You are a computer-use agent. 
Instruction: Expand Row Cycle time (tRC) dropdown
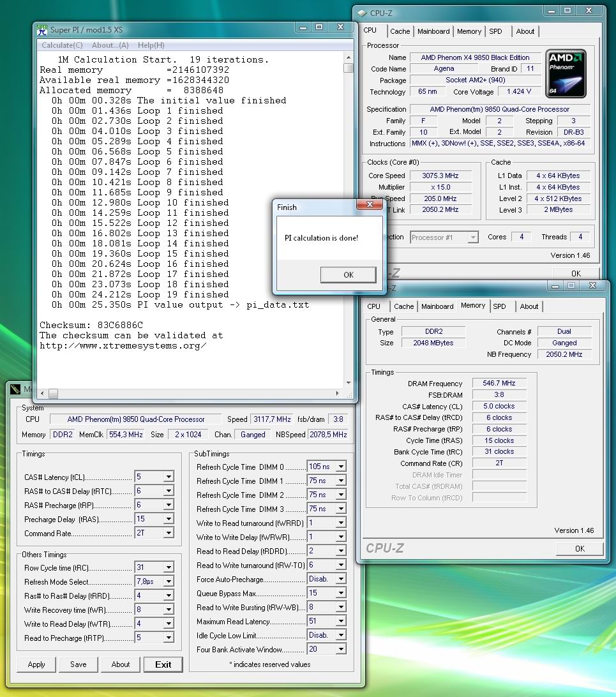click(x=169, y=567)
